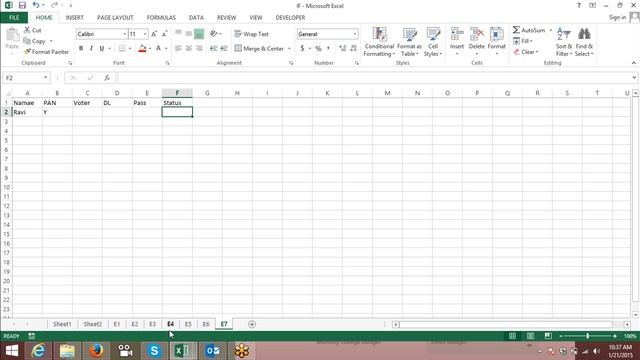The width and height of the screenshot is (640, 360).
Task: Undo the last action
Action: [36, 5]
